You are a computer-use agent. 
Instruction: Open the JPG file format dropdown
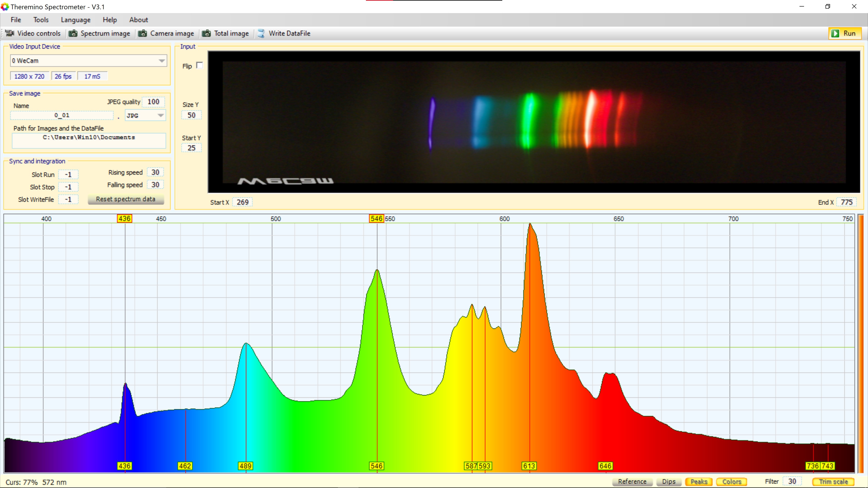pos(160,115)
